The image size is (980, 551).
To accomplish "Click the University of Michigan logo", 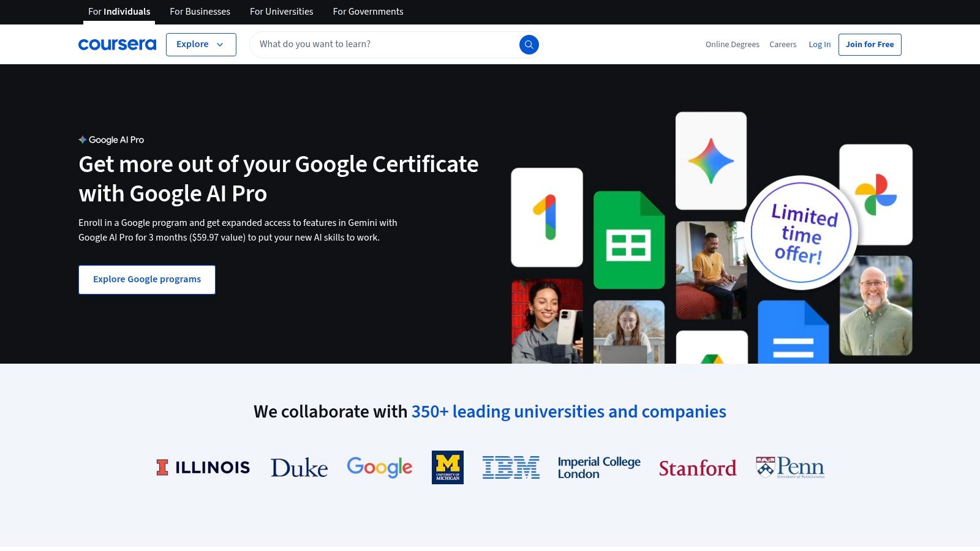I will pos(448,467).
